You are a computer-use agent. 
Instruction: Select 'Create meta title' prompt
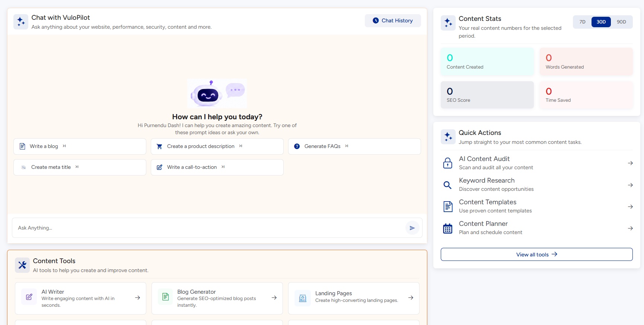click(80, 167)
